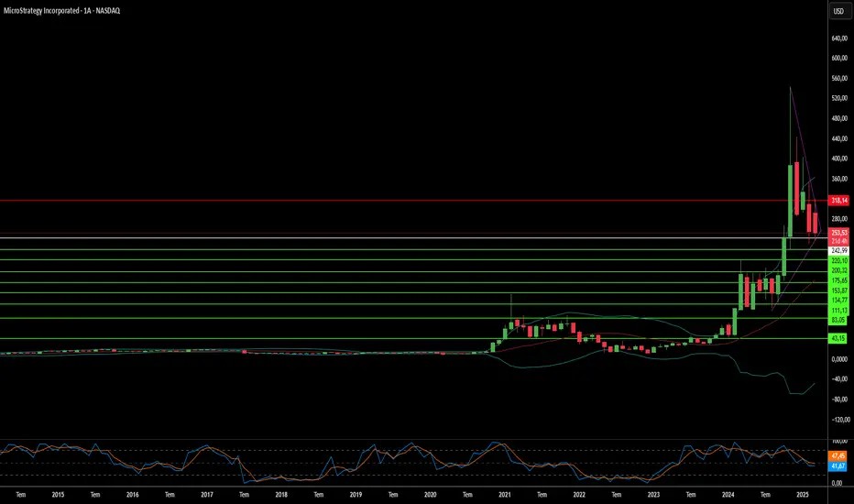Click the 640,00 price axis tick
854x504 pixels.
(839, 38)
